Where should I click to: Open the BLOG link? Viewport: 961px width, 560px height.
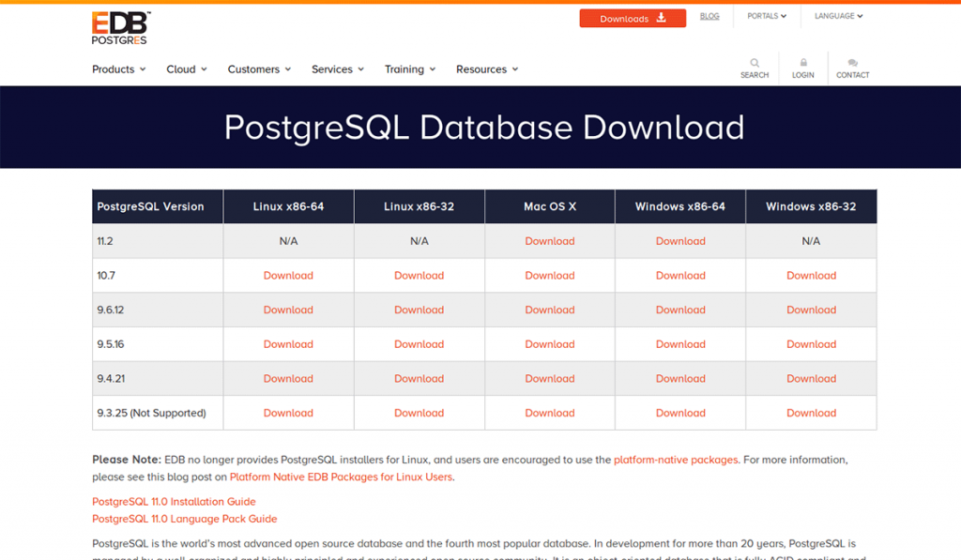click(709, 15)
